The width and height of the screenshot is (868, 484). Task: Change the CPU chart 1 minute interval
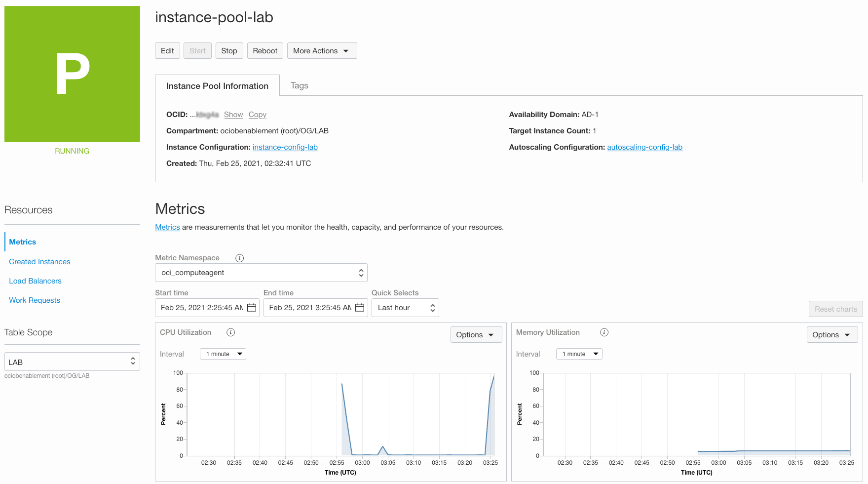[x=223, y=354]
